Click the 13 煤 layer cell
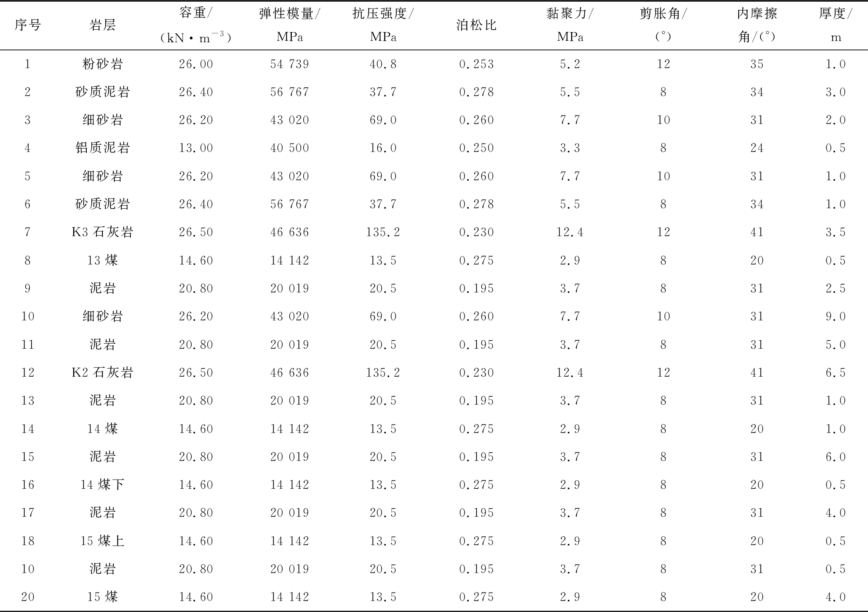868x612 pixels. click(102, 260)
